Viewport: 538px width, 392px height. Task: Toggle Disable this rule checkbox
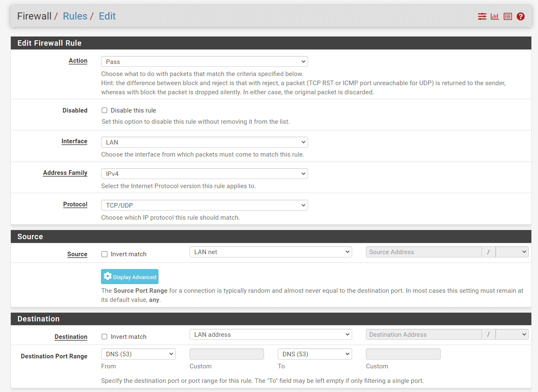coord(104,110)
